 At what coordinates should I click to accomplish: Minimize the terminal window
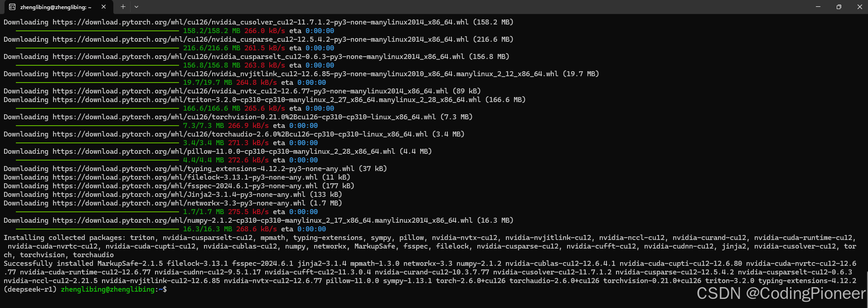click(818, 7)
